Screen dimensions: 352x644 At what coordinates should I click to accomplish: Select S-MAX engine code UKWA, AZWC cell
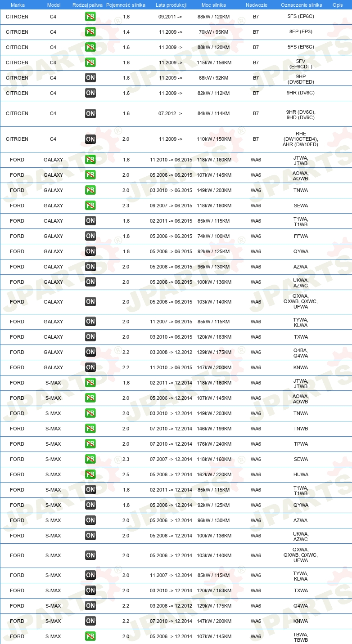pos(301,537)
